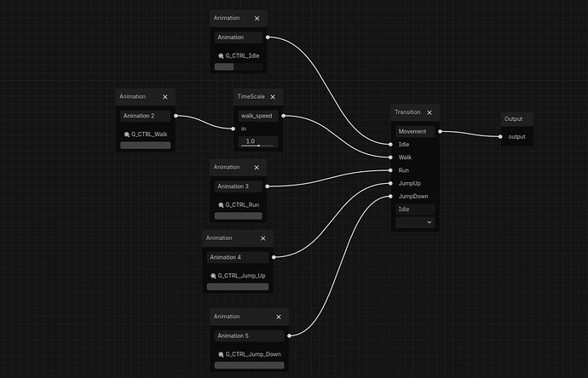The image size is (588, 378).
Task: Close the Animation 4 node
Action: point(262,238)
